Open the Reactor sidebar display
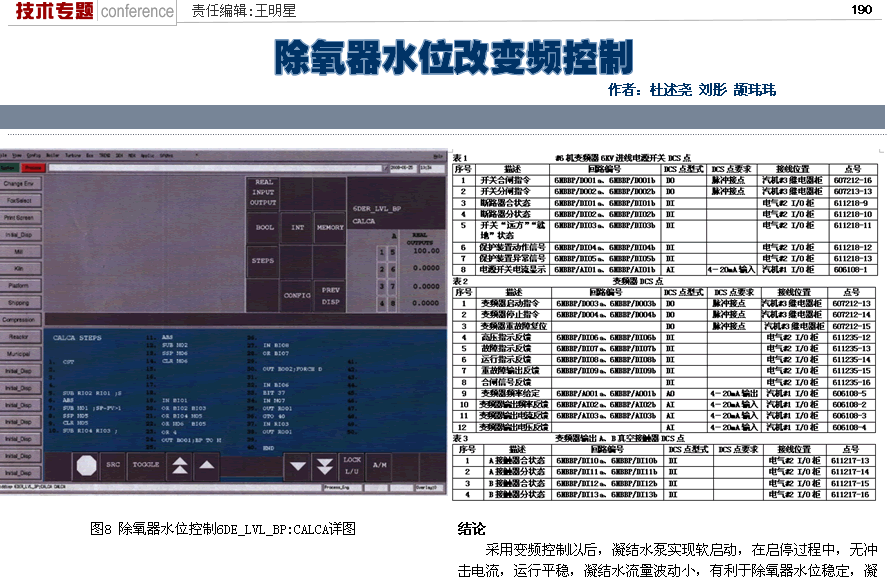This screenshot has height=588, width=888. click(20, 336)
